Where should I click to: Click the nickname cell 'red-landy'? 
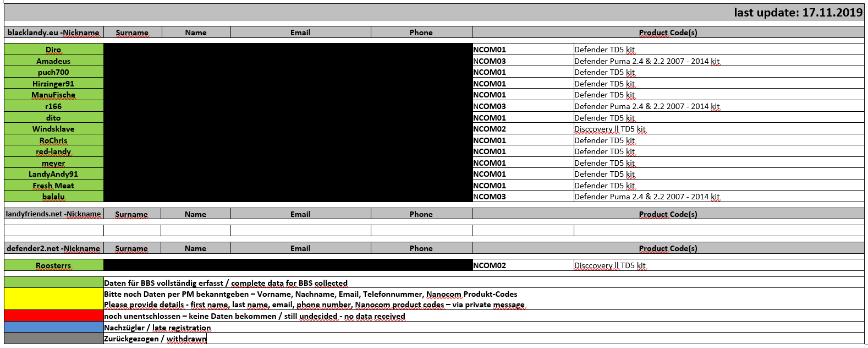tap(53, 151)
